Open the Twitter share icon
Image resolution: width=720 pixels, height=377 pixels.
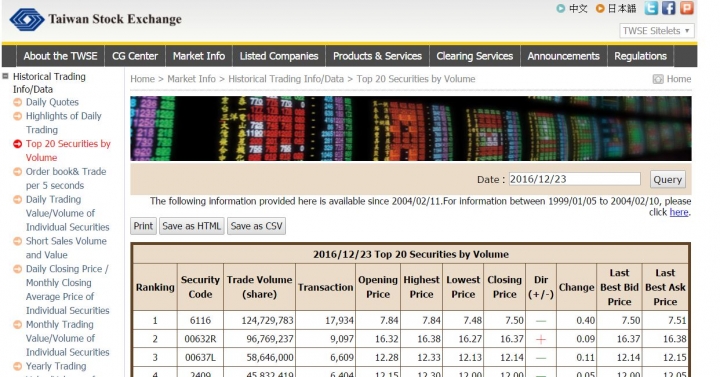click(651, 8)
